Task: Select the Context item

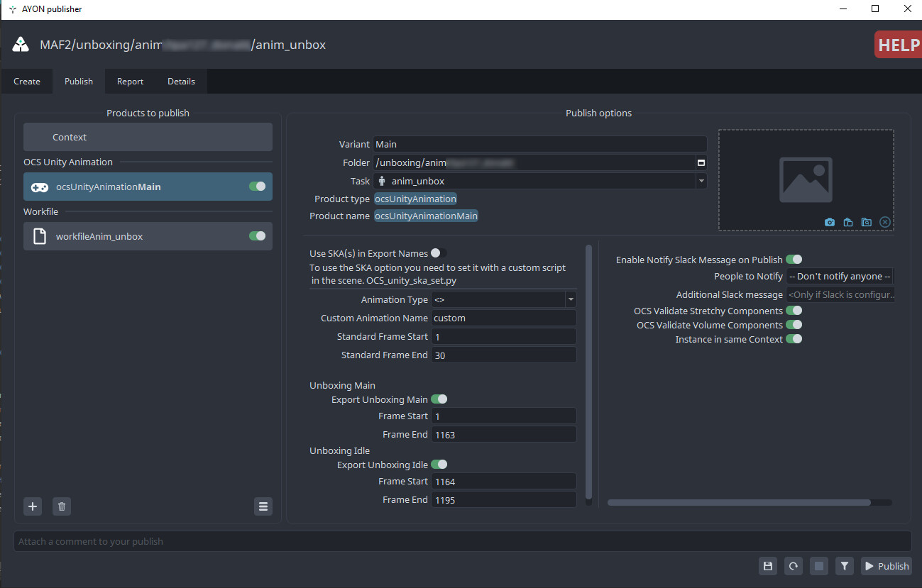Action: (x=148, y=137)
